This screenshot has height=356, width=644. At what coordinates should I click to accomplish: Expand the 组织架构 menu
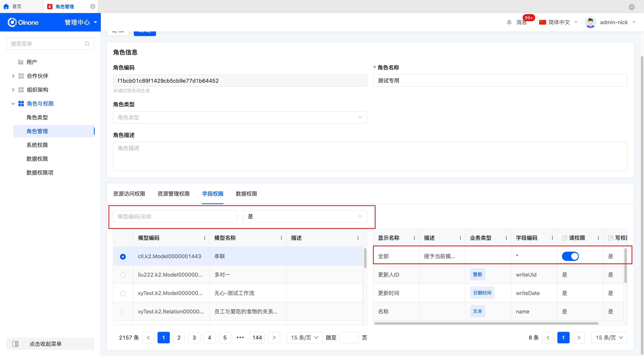13,90
